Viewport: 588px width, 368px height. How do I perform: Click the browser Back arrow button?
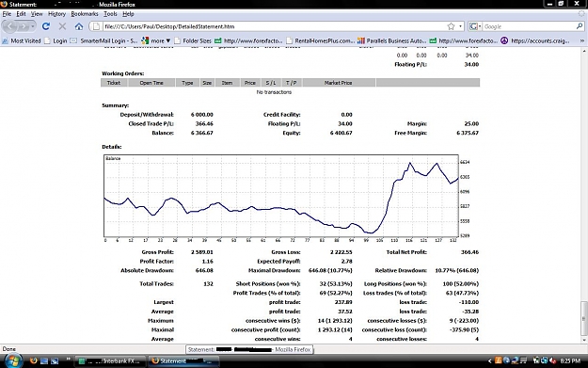coord(10,26)
